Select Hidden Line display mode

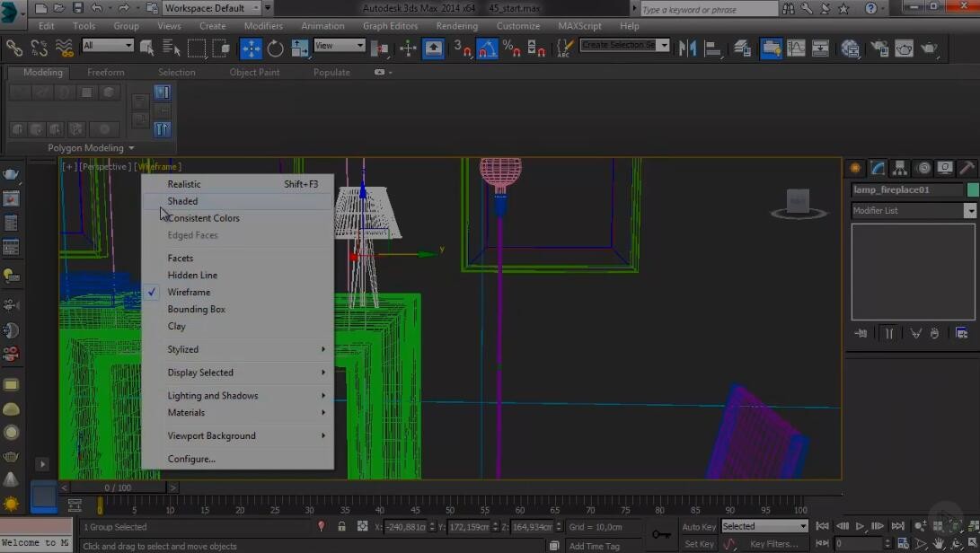click(237, 275)
